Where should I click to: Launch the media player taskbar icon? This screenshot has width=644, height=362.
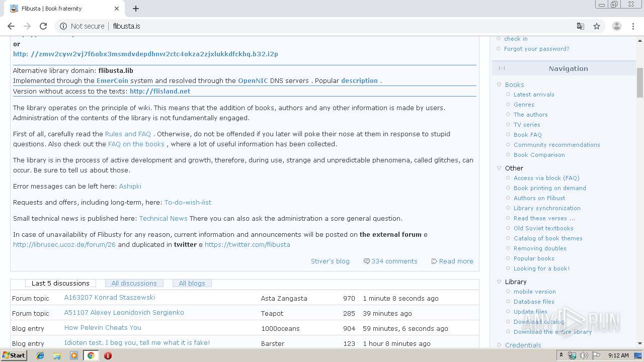point(74,355)
